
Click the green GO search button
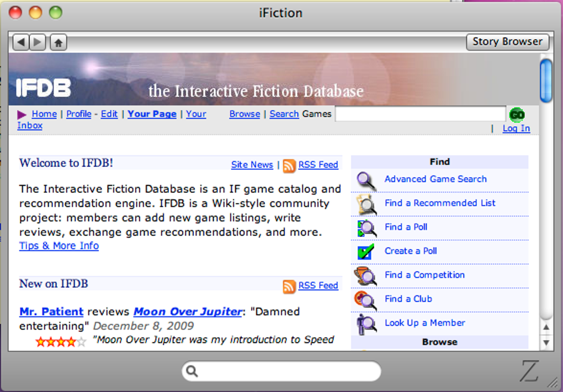[517, 115]
